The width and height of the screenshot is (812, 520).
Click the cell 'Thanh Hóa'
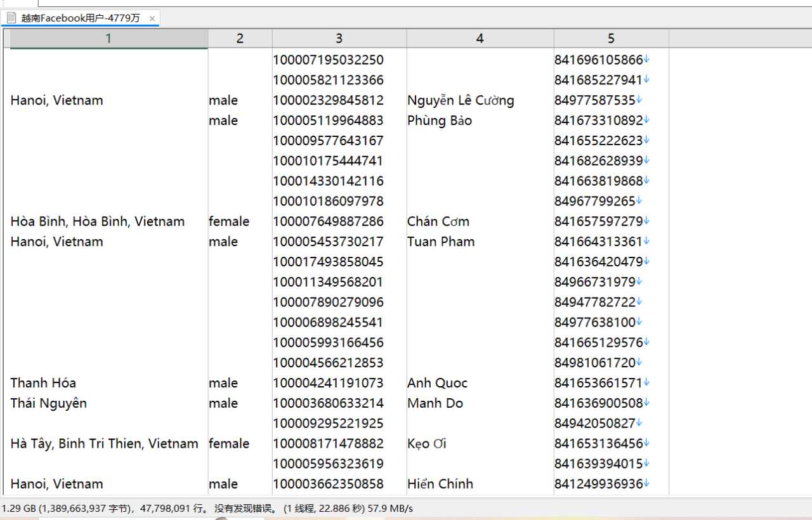pyautogui.click(x=43, y=383)
